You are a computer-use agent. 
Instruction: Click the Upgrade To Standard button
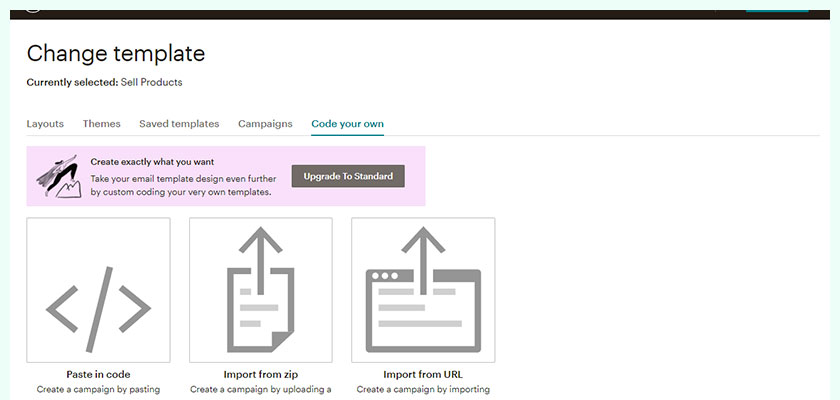click(348, 176)
